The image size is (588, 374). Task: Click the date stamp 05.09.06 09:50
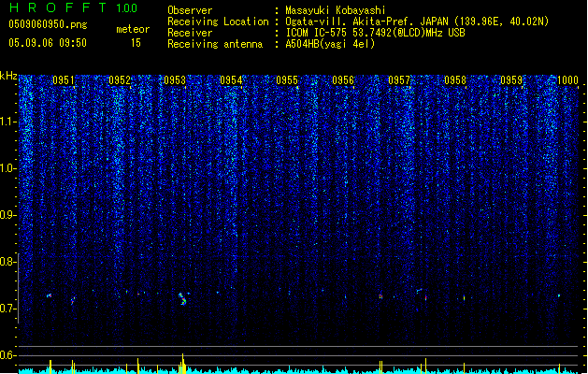[x=48, y=42]
